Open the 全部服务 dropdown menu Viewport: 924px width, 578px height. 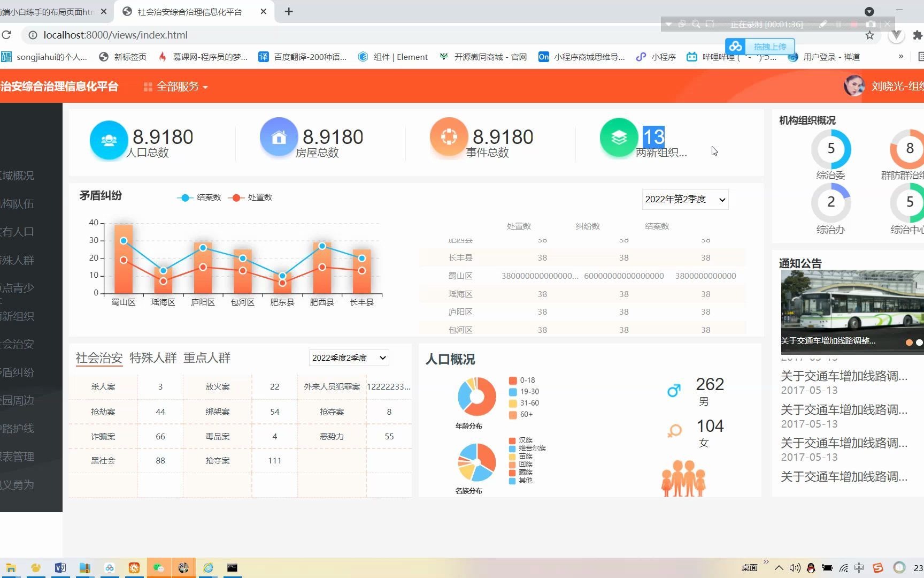[x=176, y=87]
